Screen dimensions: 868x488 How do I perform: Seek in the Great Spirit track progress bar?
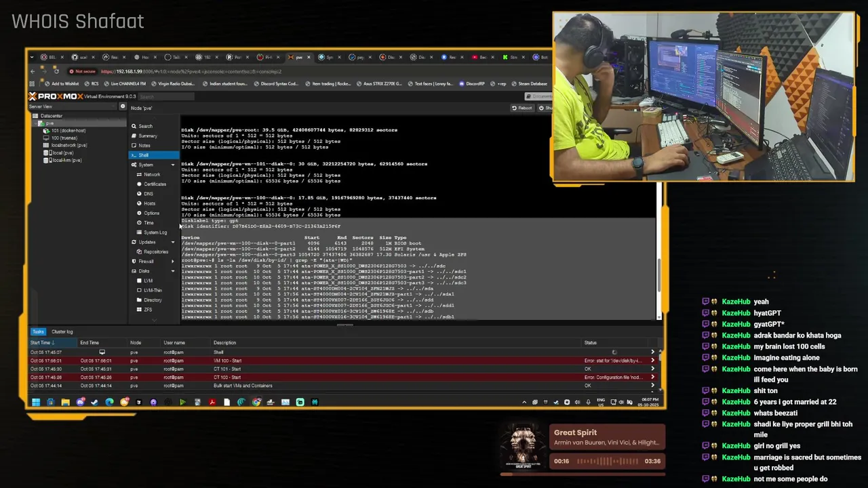583,474
